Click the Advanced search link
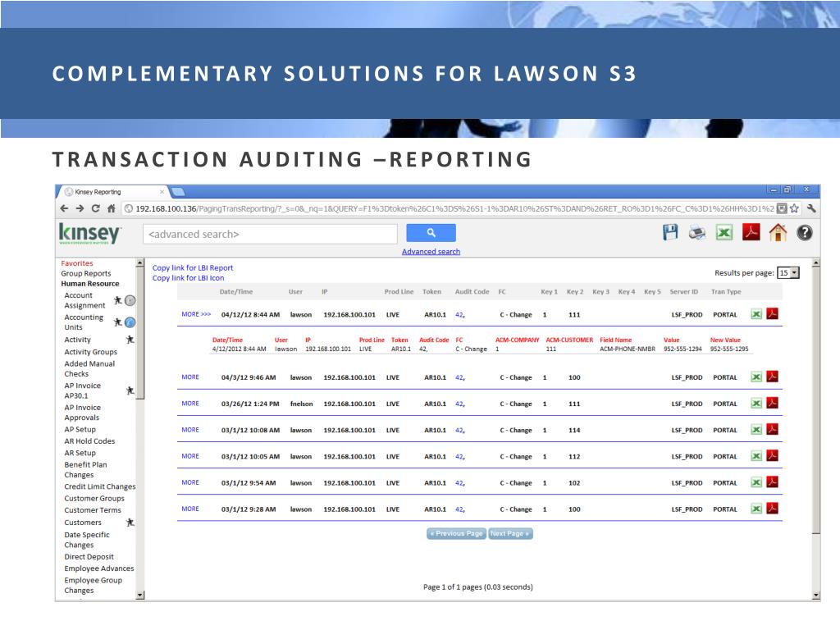The width and height of the screenshot is (840, 630). coord(431,251)
